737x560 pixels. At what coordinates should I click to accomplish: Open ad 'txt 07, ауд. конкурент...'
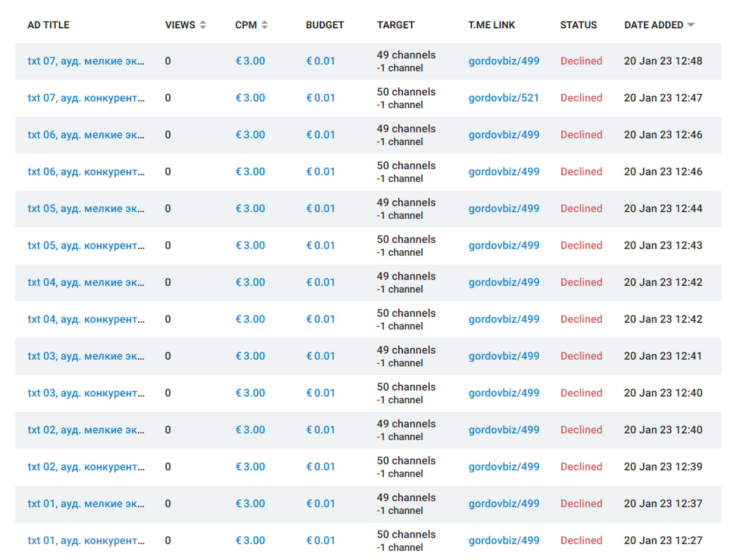click(86, 98)
